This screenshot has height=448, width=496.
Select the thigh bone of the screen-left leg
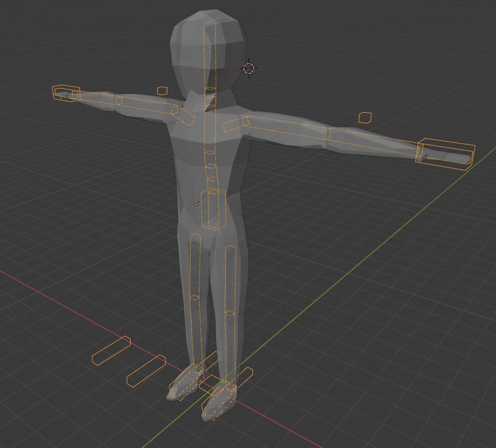pos(195,266)
